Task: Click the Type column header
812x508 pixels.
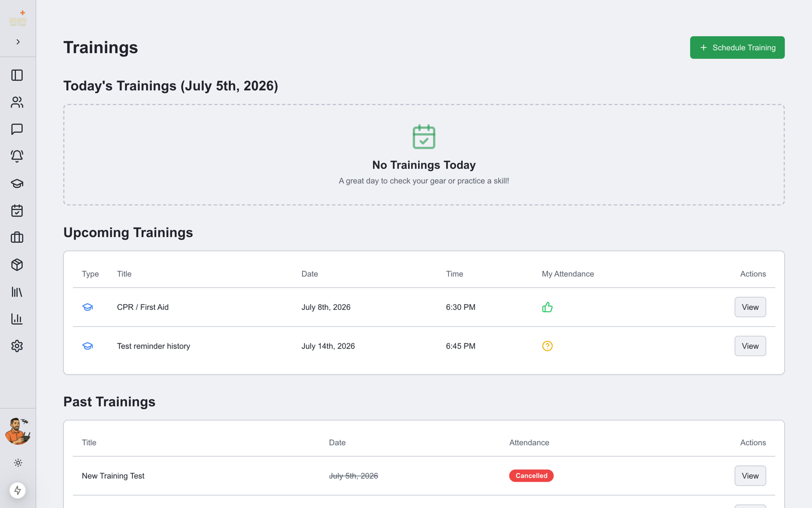Action: coord(90,274)
